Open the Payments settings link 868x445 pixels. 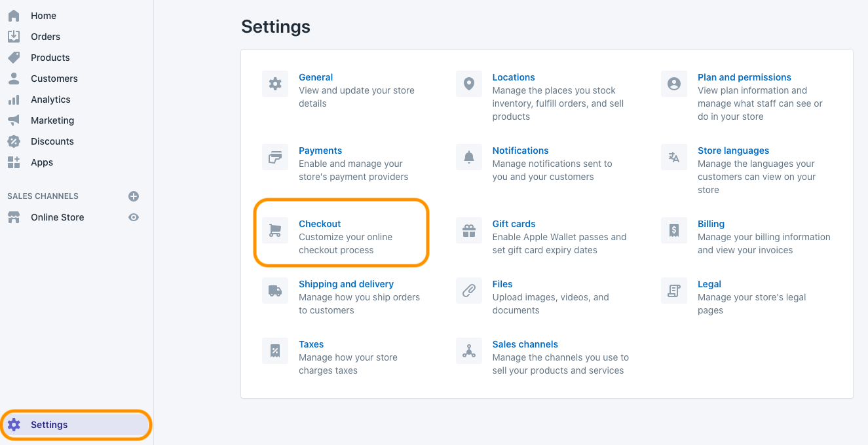pos(320,151)
